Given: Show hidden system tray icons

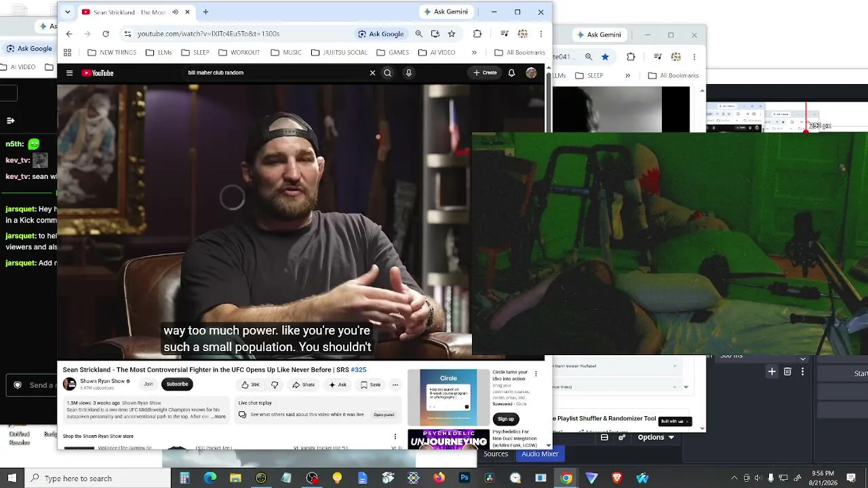Looking at the screenshot, I should pos(734,478).
